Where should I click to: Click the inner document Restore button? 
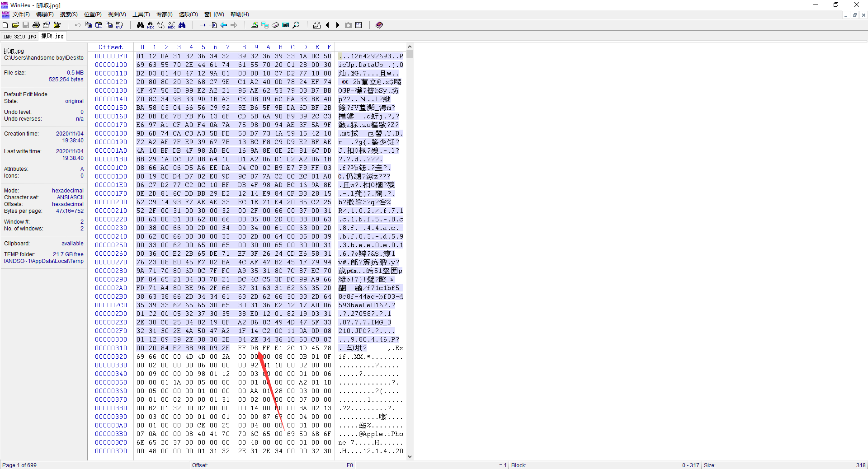click(x=855, y=15)
